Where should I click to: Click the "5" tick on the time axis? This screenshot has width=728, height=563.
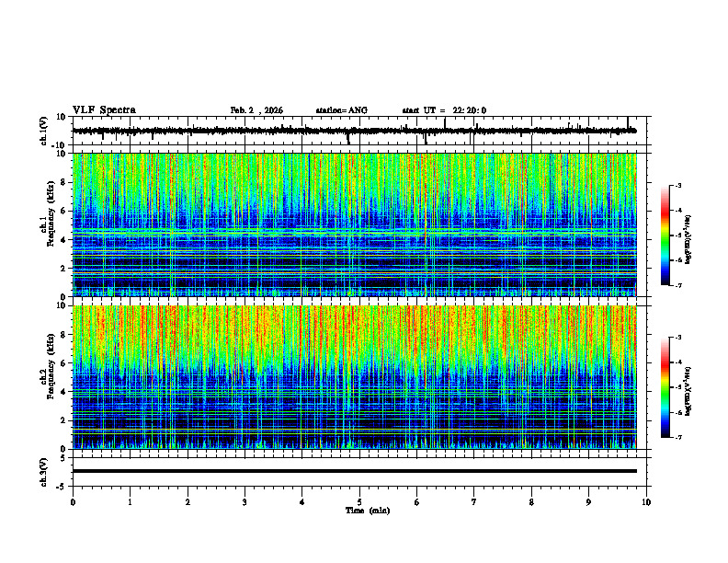tap(359, 502)
